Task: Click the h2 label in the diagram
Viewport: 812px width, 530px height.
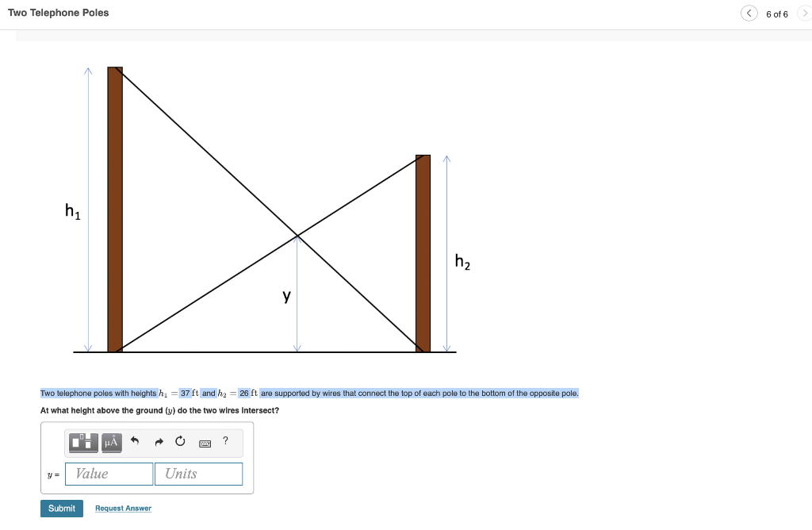Action: click(462, 261)
